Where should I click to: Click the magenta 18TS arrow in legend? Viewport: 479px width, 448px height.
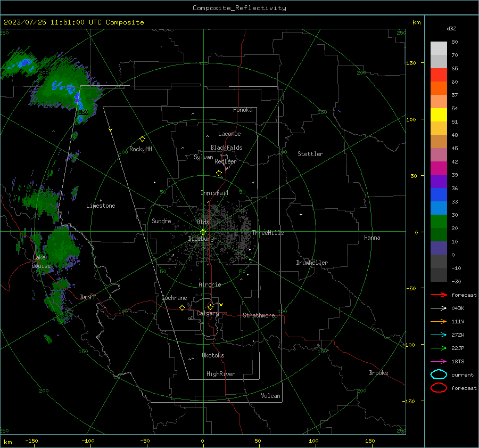[x=439, y=362]
